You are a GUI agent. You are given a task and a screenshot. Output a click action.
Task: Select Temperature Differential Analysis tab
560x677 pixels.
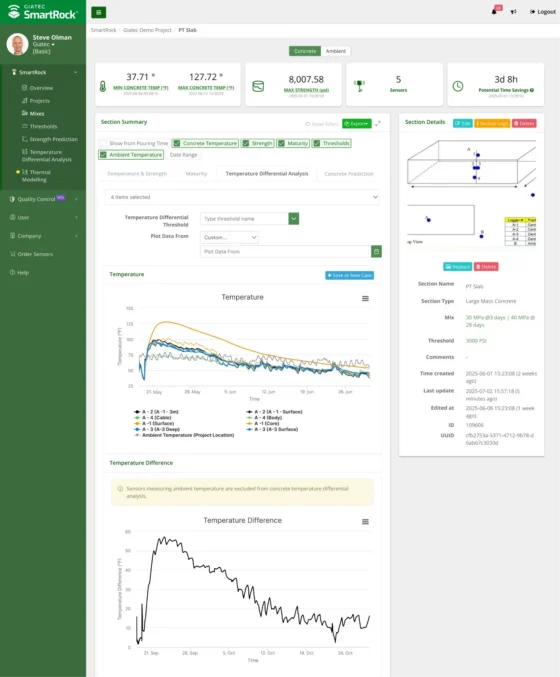click(267, 174)
